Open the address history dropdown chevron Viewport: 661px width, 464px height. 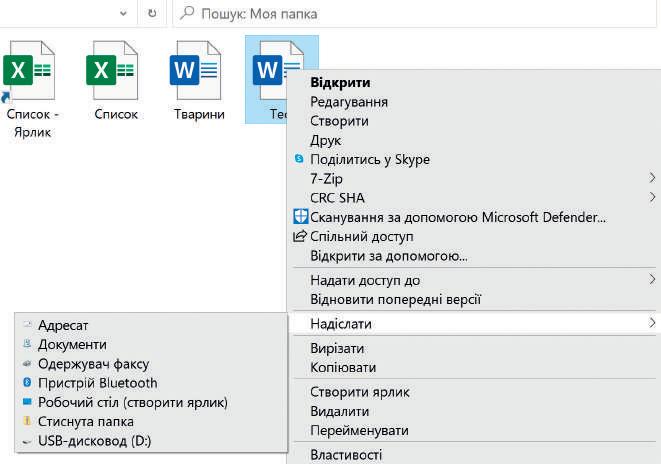pos(122,15)
